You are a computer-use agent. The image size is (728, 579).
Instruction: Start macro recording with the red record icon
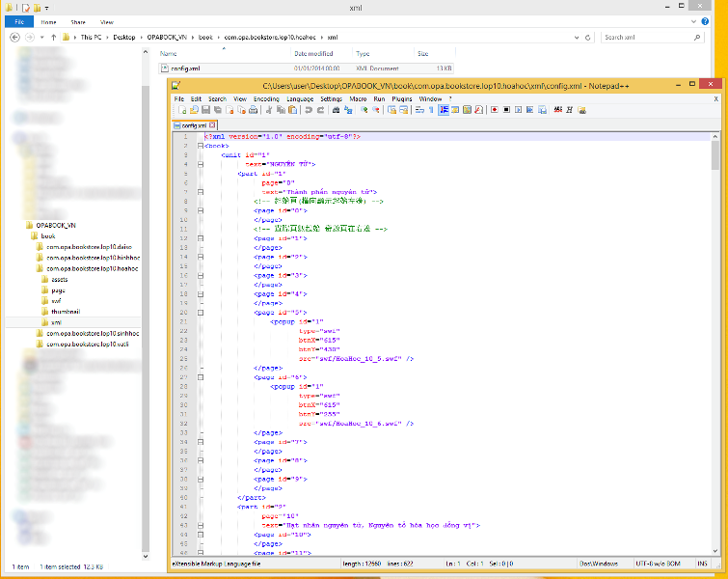coord(493,111)
